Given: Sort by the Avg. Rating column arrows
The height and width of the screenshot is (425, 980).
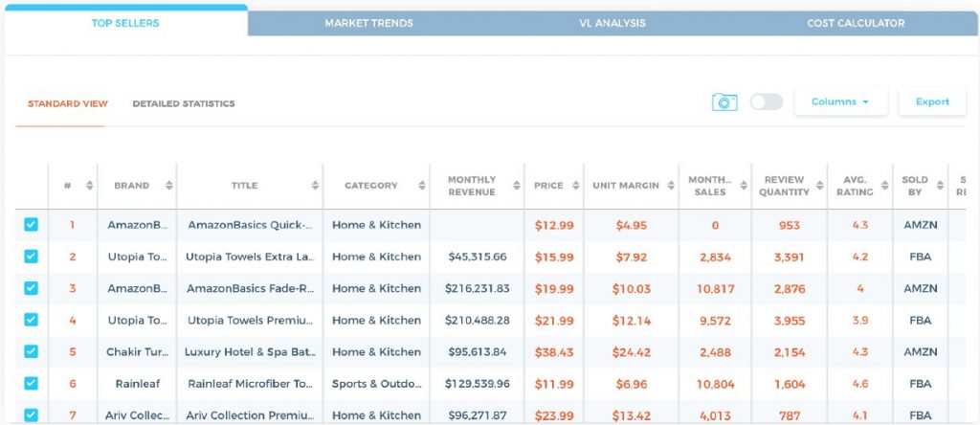Looking at the screenshot, I should point(884,186).
